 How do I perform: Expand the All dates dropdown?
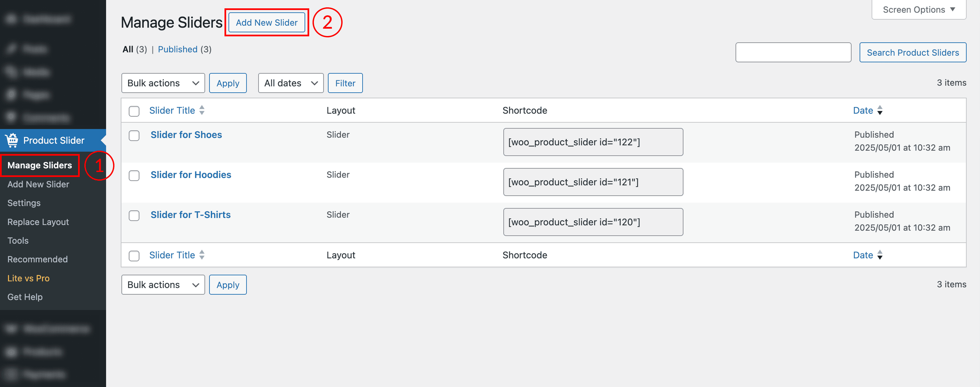pyautogui.click(x=291, y=83)
